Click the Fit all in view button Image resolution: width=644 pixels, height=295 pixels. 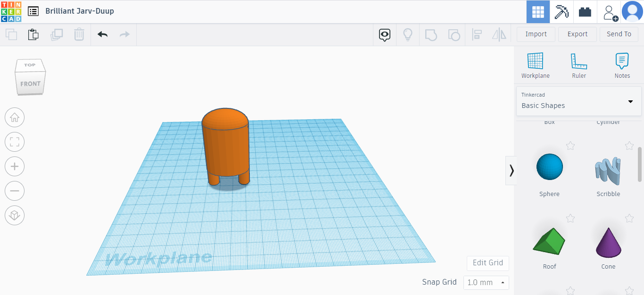(x=14, y=142)
